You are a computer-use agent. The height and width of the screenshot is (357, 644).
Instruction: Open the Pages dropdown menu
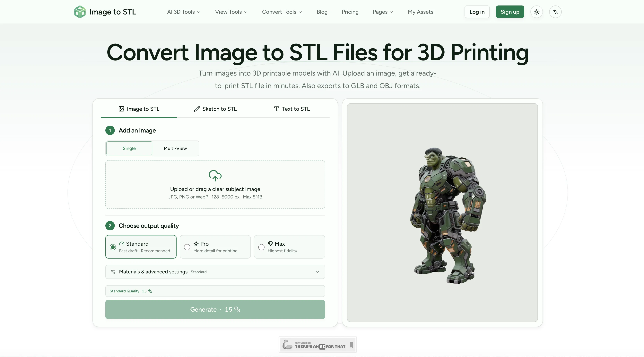383,12
